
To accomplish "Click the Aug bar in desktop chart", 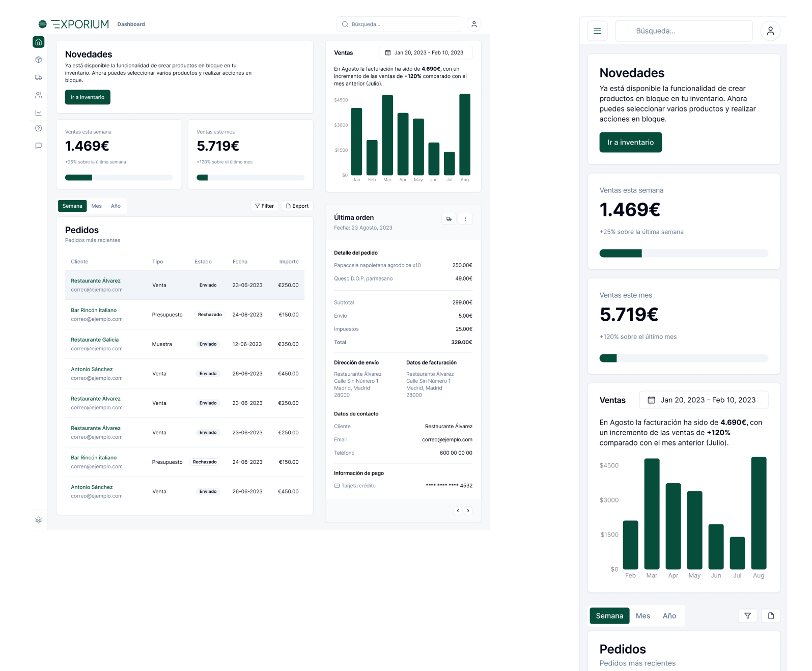I will pos(465,135).
